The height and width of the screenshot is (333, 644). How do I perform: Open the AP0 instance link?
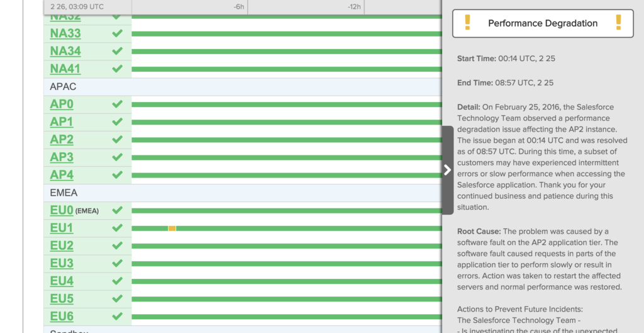[x=62, y=104]
